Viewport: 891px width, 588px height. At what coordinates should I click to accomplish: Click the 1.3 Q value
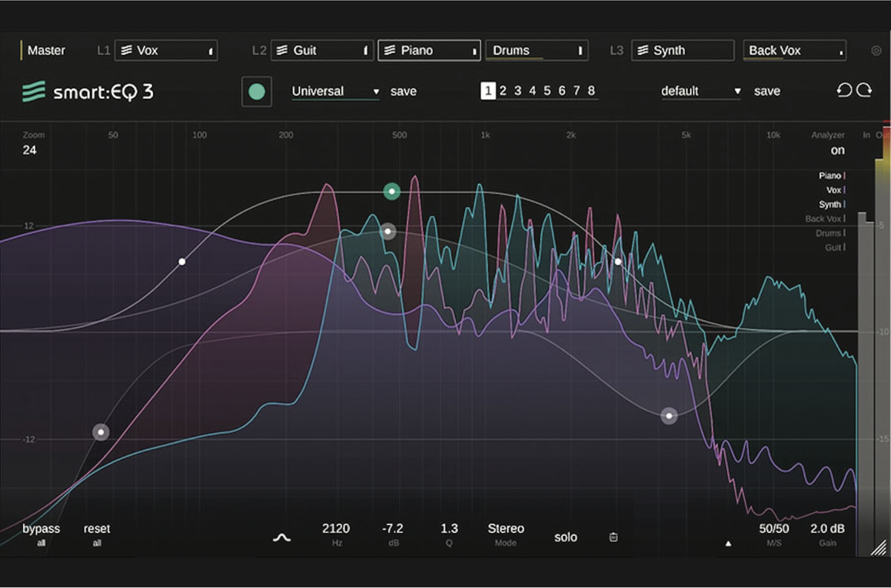[449, 529]
